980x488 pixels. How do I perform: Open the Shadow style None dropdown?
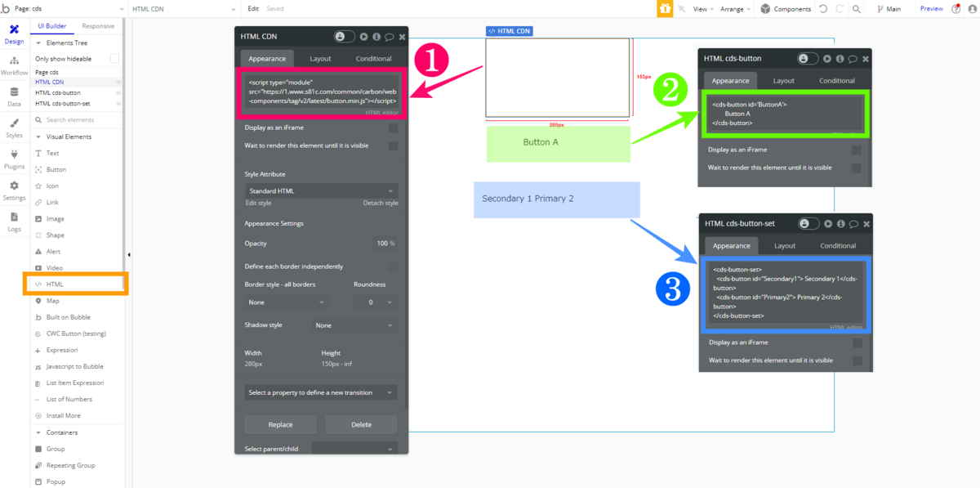(354, 325)
